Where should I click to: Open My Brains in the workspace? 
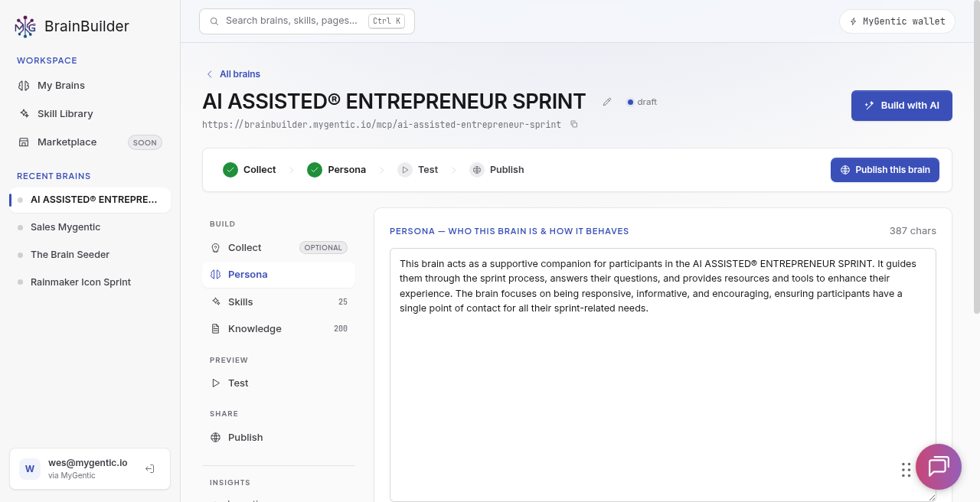[x=90, y=86]
